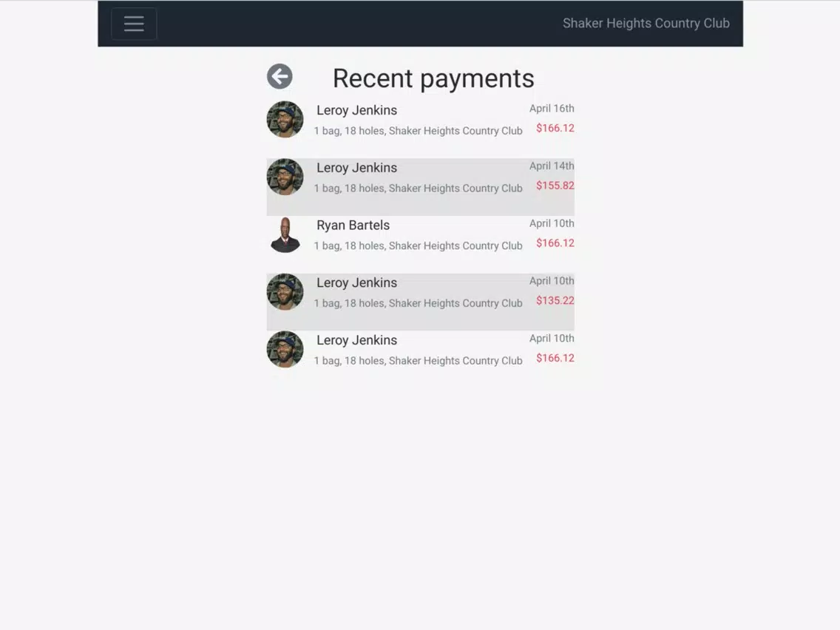Click the description on $135.22 payment

(418, 303)
